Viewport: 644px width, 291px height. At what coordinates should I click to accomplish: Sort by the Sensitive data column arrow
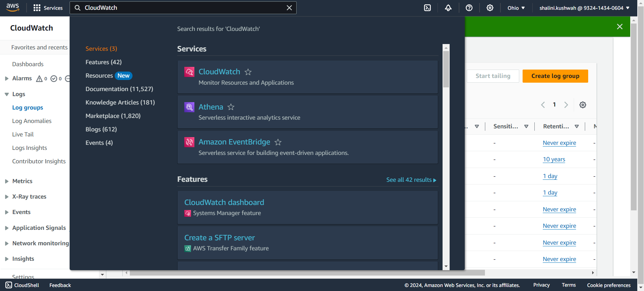(526, 126)
